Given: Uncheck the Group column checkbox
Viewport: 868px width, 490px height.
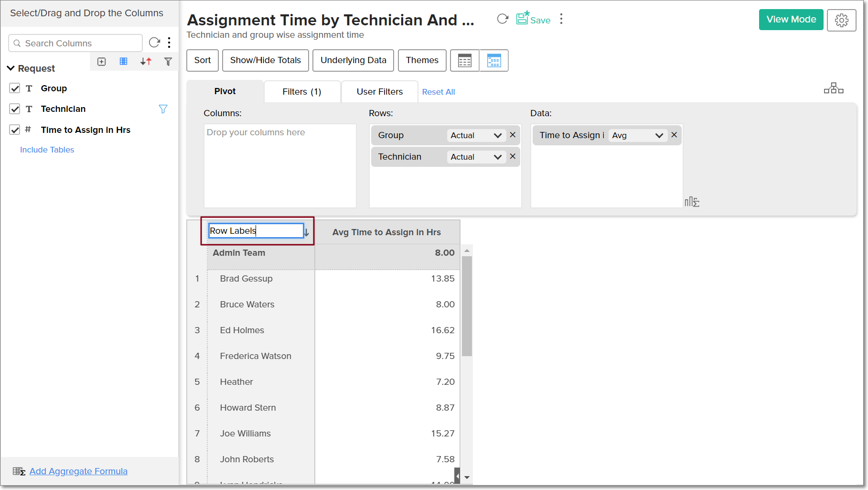Looking at the screenshot, I should coord(15,88).
